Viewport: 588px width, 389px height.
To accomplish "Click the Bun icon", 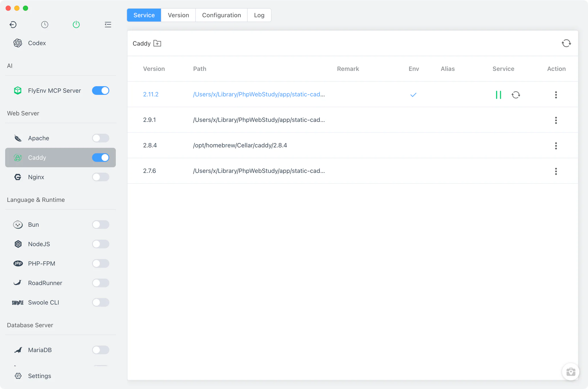I will 18,225.
